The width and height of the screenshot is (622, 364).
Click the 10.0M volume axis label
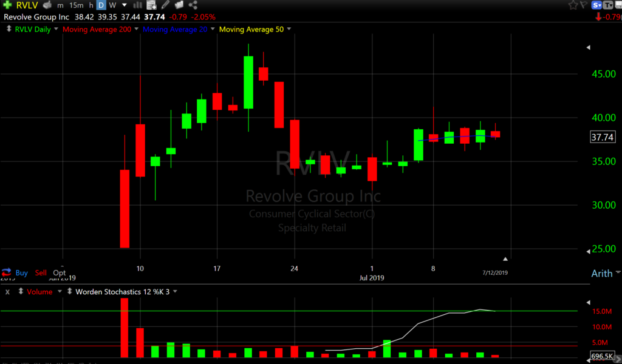coord(602,327)
